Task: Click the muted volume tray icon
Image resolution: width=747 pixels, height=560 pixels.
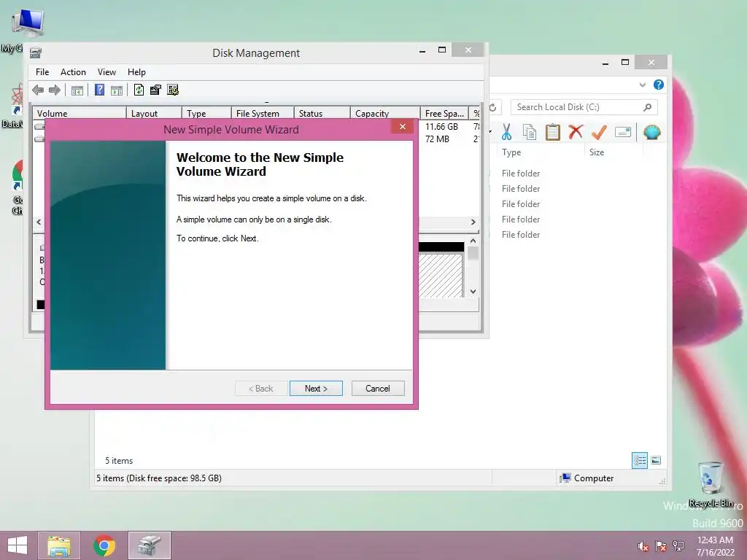Action: coord(643,546)
